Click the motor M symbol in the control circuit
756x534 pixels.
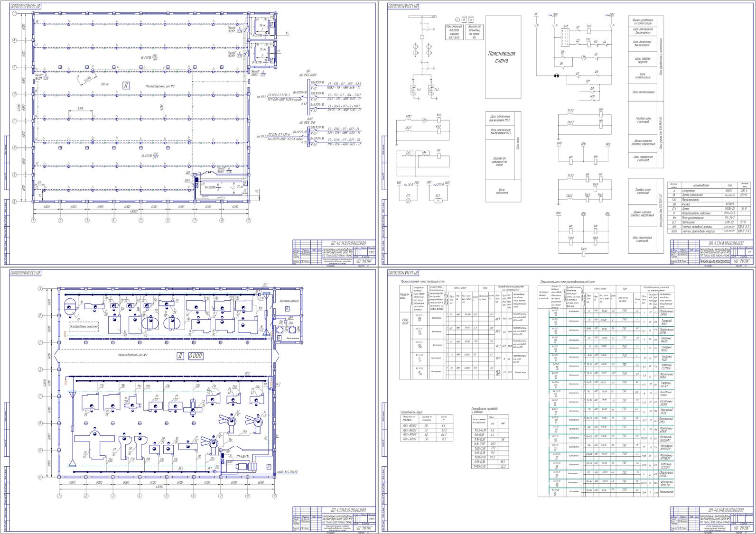pyautogui.click(x=570, y=57)
